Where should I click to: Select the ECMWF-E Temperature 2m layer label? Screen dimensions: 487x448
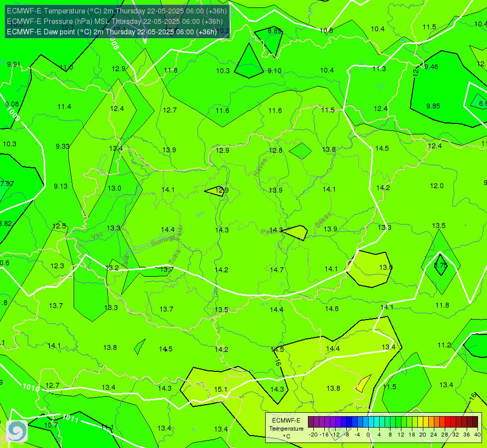117,11
